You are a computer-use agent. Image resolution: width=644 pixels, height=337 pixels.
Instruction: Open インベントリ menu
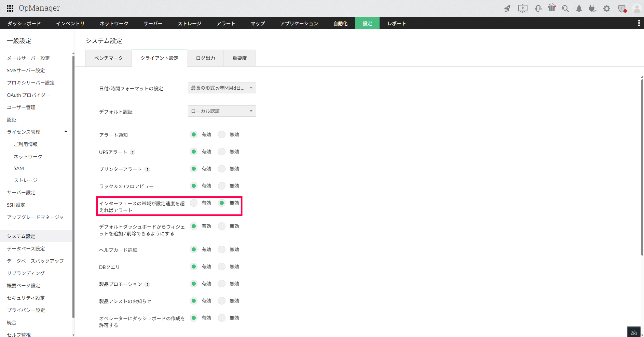[70, 23]
